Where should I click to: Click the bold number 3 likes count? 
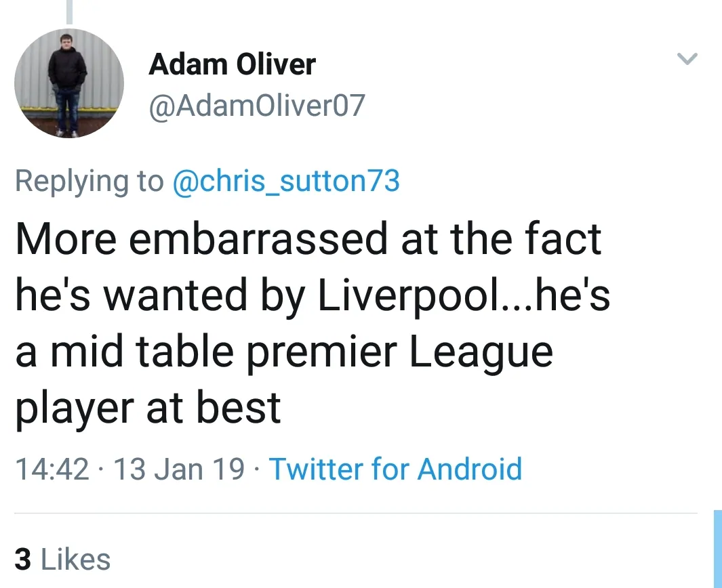pyautogui.click(x=23, y=560)
